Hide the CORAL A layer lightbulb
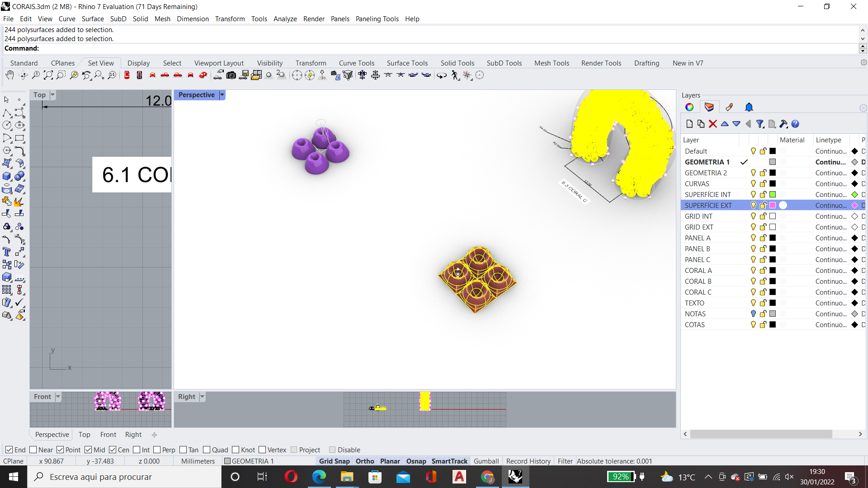The image size is (868, 488). coord(753,270)
